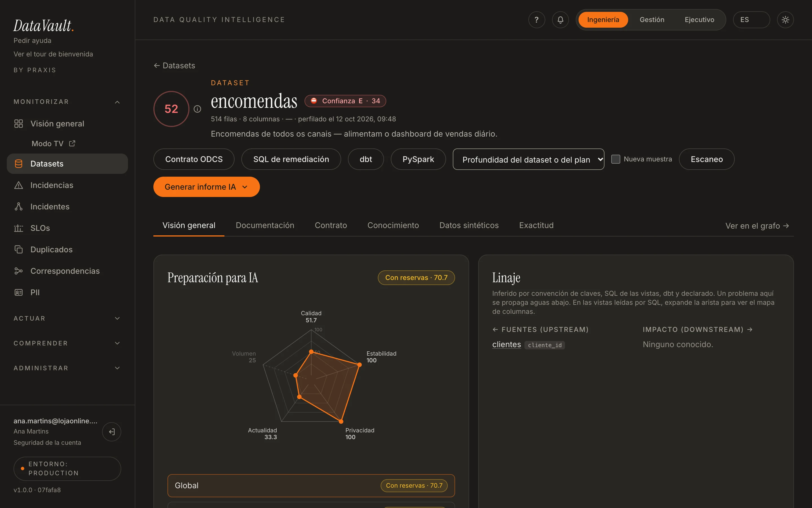Image resolution: width=812 pixels, height=508 pixels.
Task: Click the Datasets database icon in sidebar
Action: point(18,164)
